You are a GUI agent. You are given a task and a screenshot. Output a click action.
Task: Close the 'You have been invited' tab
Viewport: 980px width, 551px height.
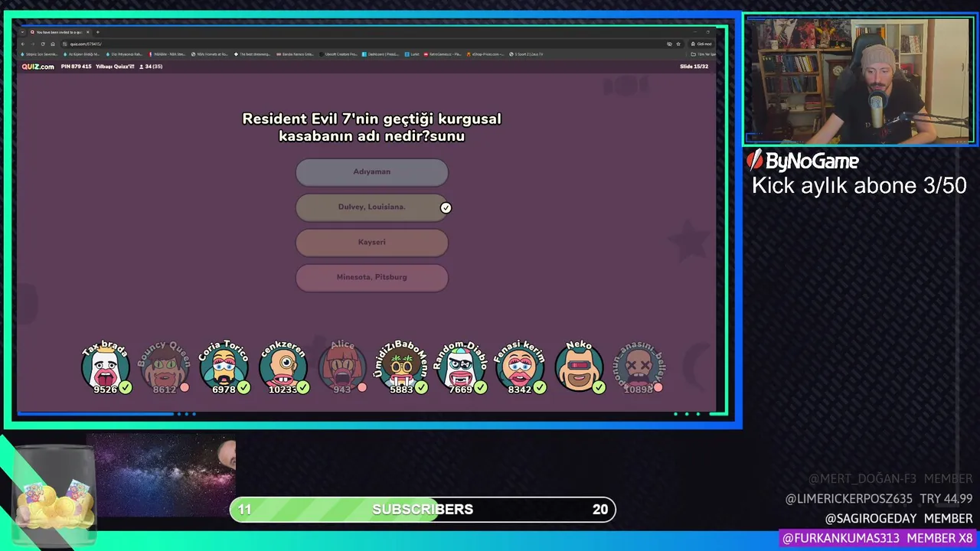pos(88,32)
